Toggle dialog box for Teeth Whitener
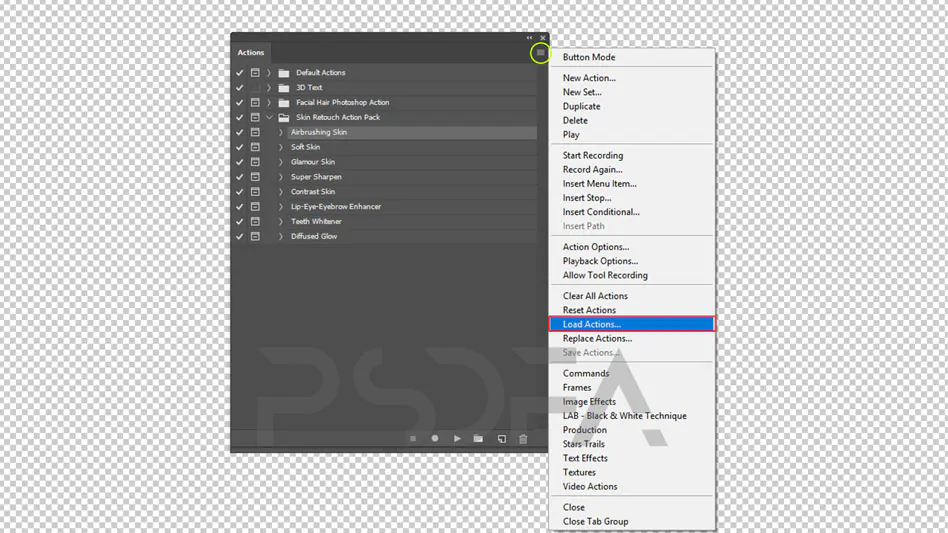948x533 pixels. coord(255,222)
